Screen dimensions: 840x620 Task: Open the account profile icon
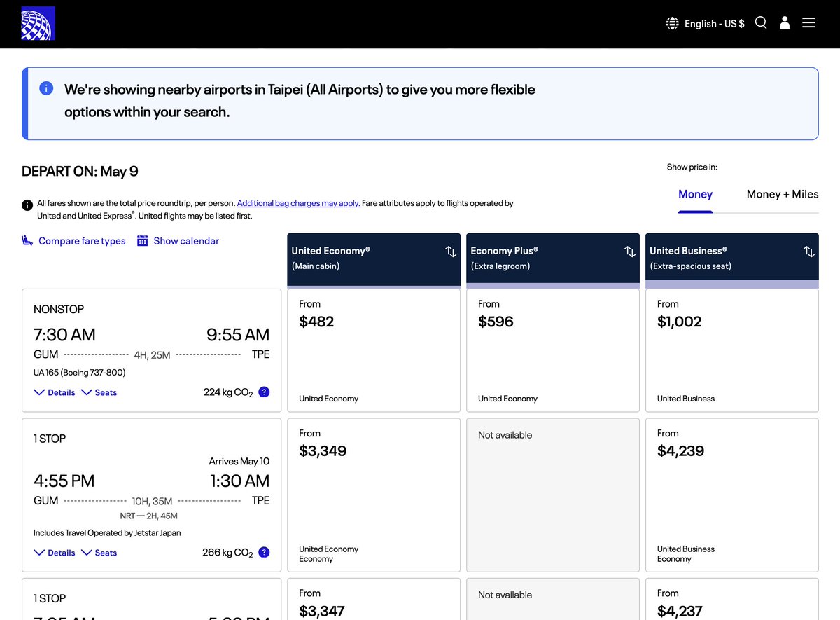[x=785, y=23]
